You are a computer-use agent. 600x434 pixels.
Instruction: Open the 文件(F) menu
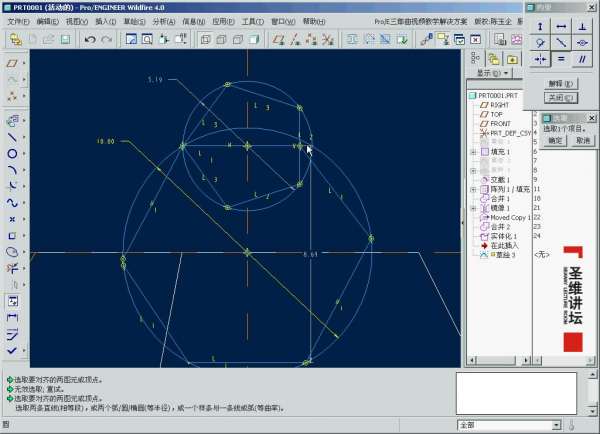pyautogui.click(x=18, y=21)
